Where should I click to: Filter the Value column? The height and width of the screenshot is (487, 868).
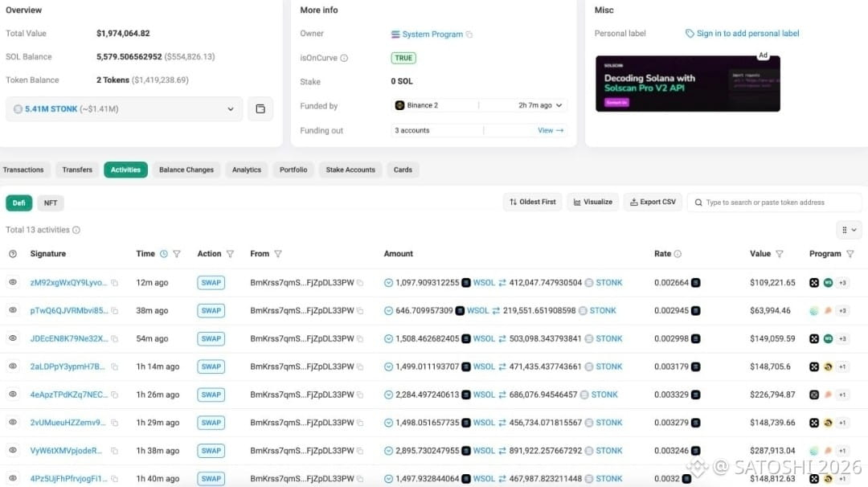pos(779,254)
